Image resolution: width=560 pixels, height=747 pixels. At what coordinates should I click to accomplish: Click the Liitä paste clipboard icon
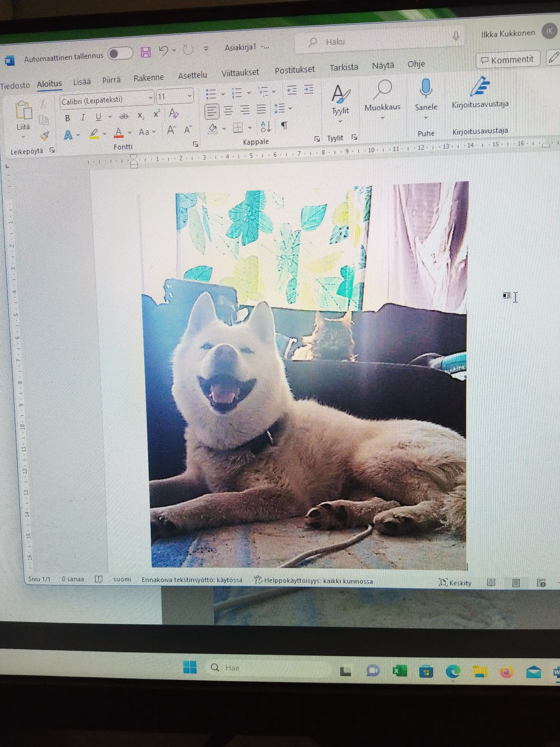click(x=24, y=111)
